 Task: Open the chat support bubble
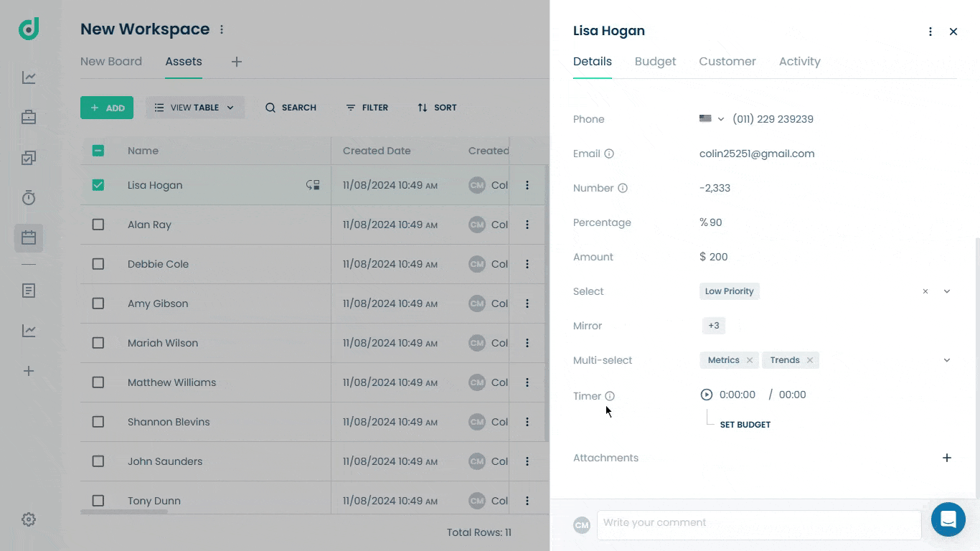[948, 519]
